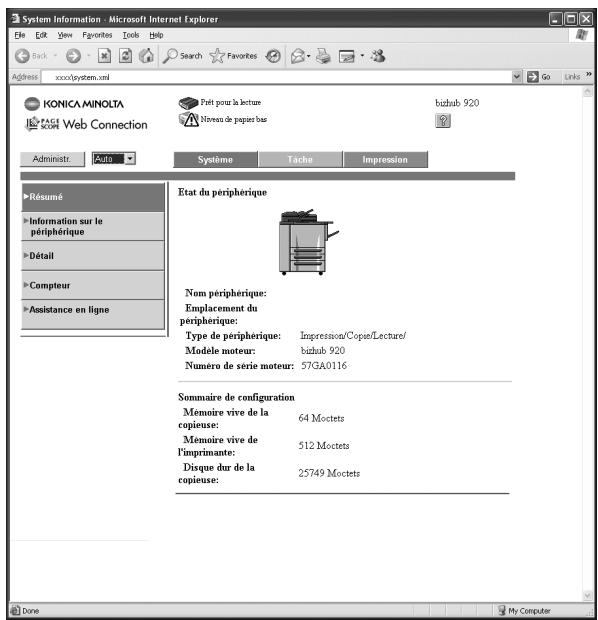Click serial number 57GA0116
The width and height of the screenshot is (598, 620).
324,365
